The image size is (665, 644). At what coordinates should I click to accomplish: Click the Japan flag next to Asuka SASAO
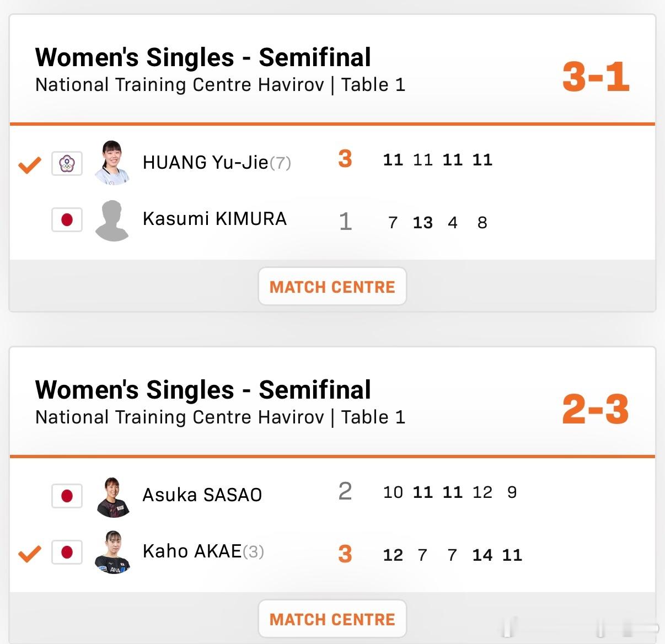pyautogui.click(x=67, y=496)
